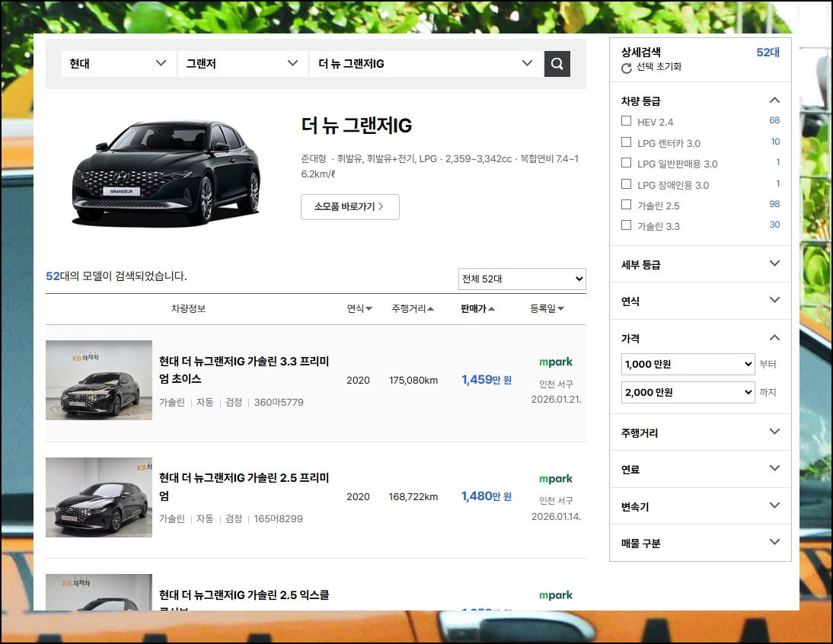
Task: Open the 가솔린 2.5 프리미엄 listing title
Action: 244,487
